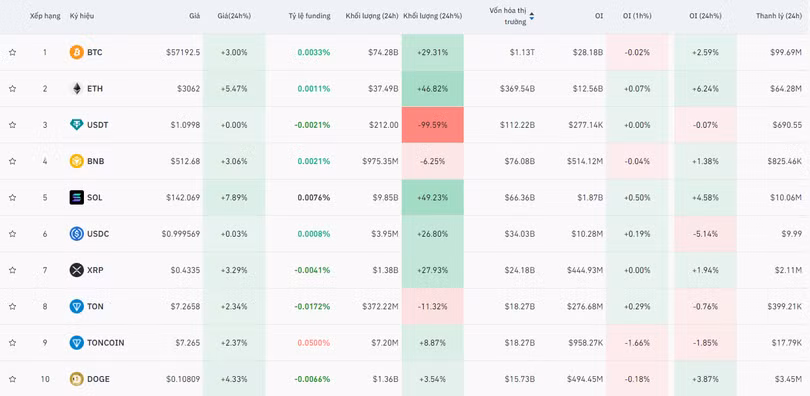810x396 pixels.
Task: Open the XRP symbol link
Action: tap(95, 270)
